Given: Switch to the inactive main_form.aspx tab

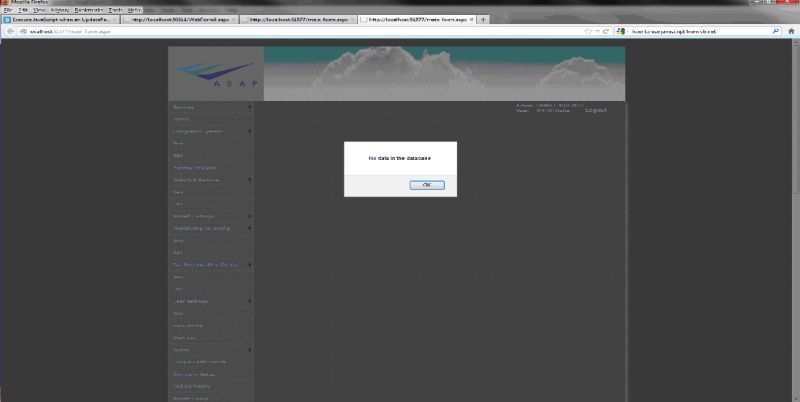Looking at the screenshot, I should (298, 19).
